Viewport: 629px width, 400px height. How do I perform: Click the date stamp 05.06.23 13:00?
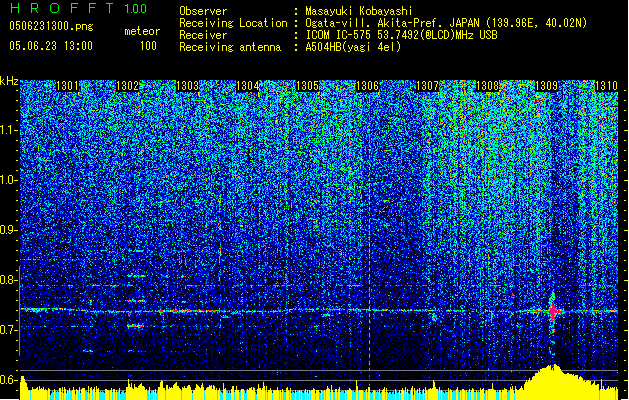tap(51, 46)
